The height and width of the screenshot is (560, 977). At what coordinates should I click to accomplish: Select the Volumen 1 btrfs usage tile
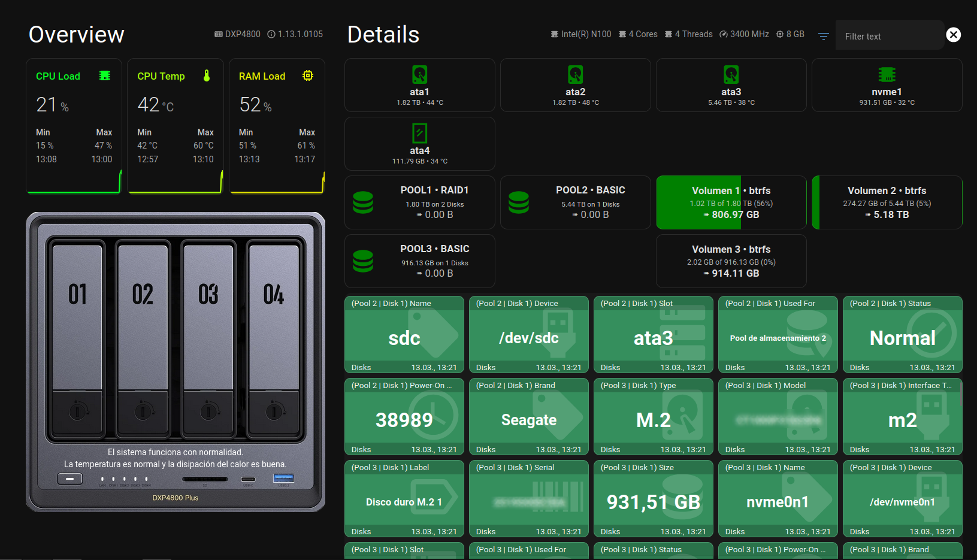731,202
